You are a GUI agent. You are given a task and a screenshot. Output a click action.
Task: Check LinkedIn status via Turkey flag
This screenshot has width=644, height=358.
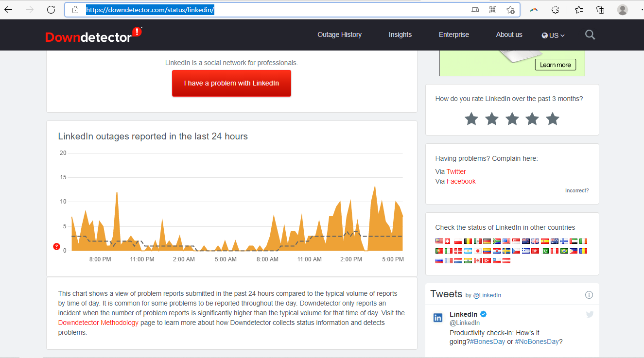click(487, 260)
